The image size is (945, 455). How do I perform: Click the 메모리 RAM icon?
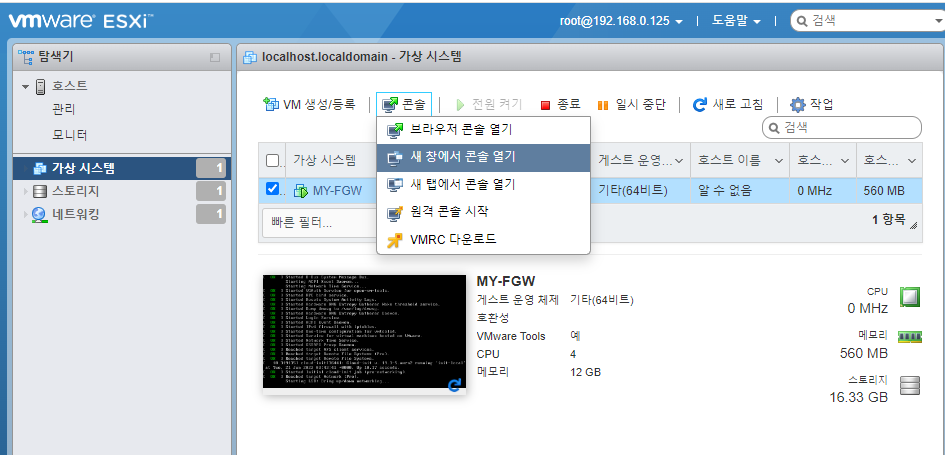pyautogui.click(x=909, y=336)
